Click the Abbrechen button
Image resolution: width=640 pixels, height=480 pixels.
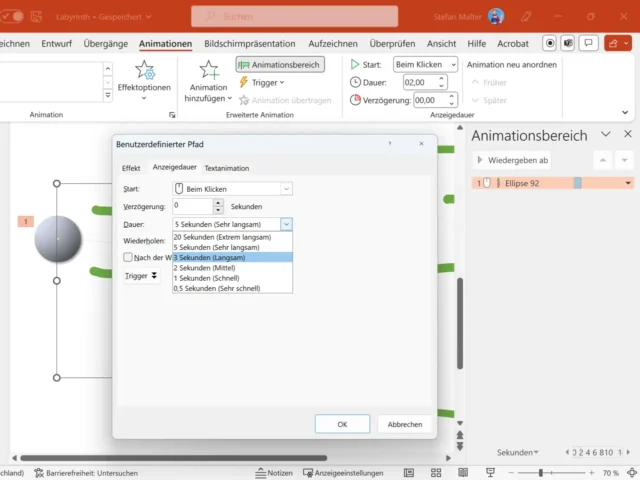(x=404, y=424)
